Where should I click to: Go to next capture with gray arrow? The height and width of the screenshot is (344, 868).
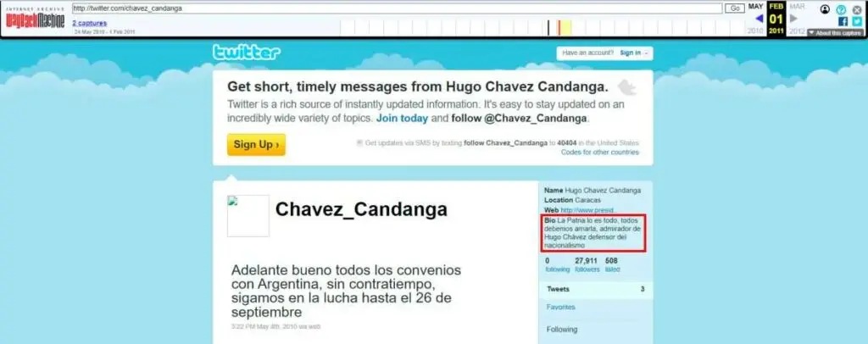point(794,19)
